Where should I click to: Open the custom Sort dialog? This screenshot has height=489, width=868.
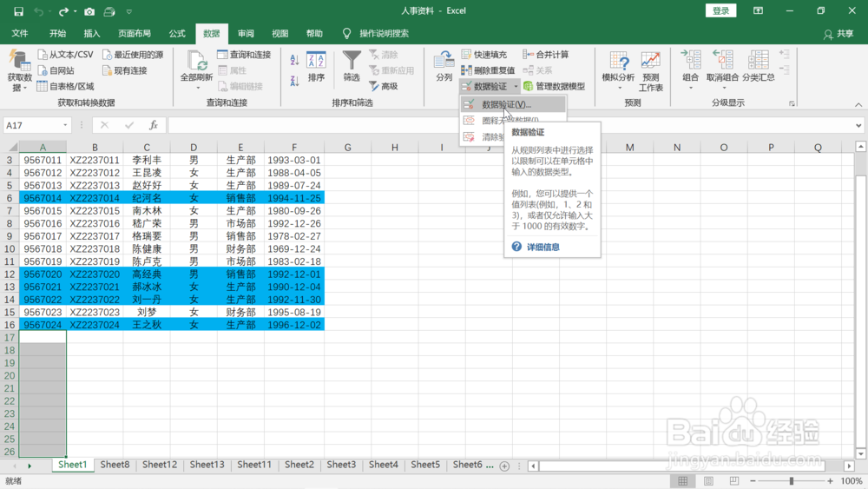pos(316,67)
